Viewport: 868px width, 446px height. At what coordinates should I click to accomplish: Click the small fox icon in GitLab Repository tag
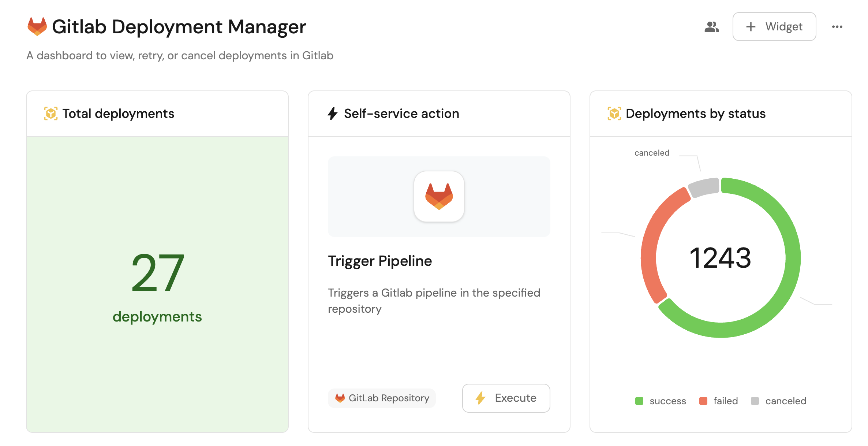tap(340, 398)
